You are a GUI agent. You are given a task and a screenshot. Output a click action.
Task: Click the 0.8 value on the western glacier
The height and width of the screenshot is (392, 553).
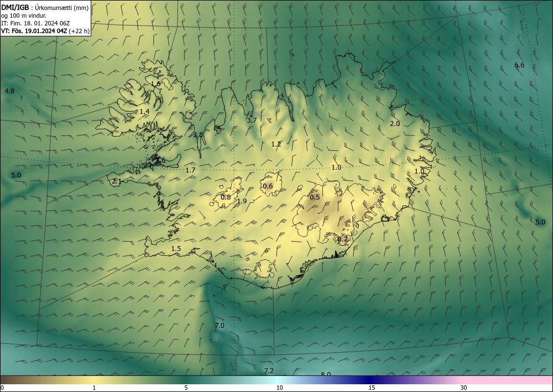pos(226,197)
